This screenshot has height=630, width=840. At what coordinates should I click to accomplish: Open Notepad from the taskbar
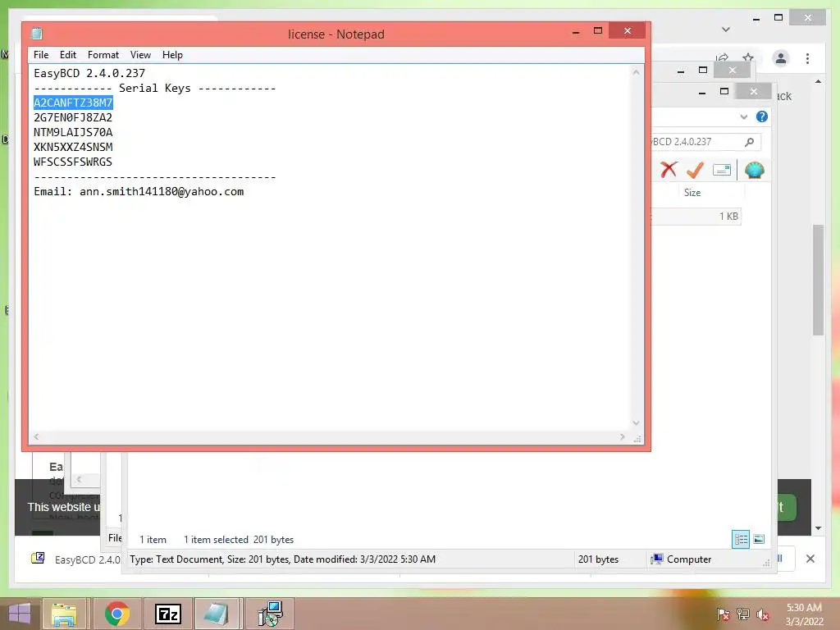pyautogui.click(x=217, y=614)
